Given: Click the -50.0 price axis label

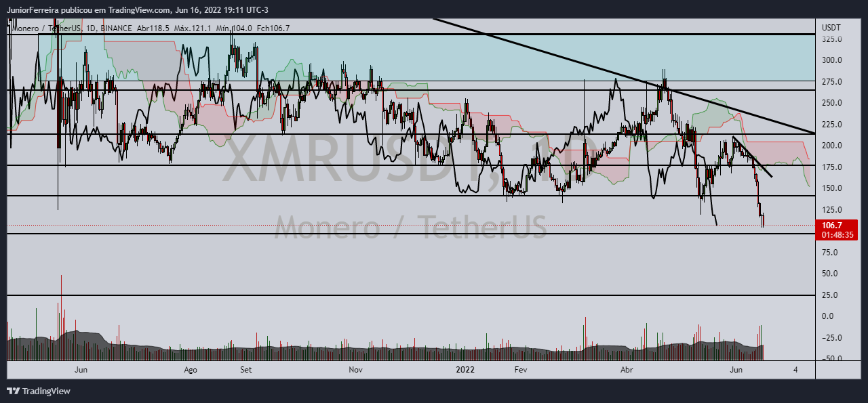Looking at the screenshot, I should click(x=831, y=358).
